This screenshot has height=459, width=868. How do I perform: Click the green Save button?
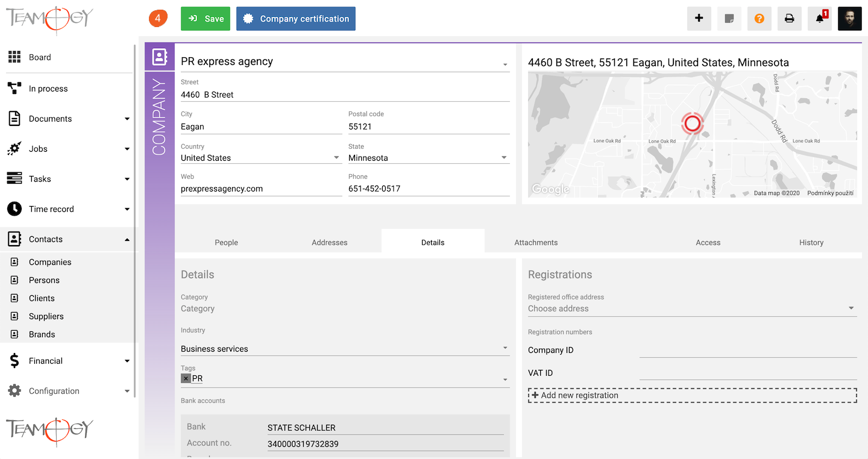[206, 19]
